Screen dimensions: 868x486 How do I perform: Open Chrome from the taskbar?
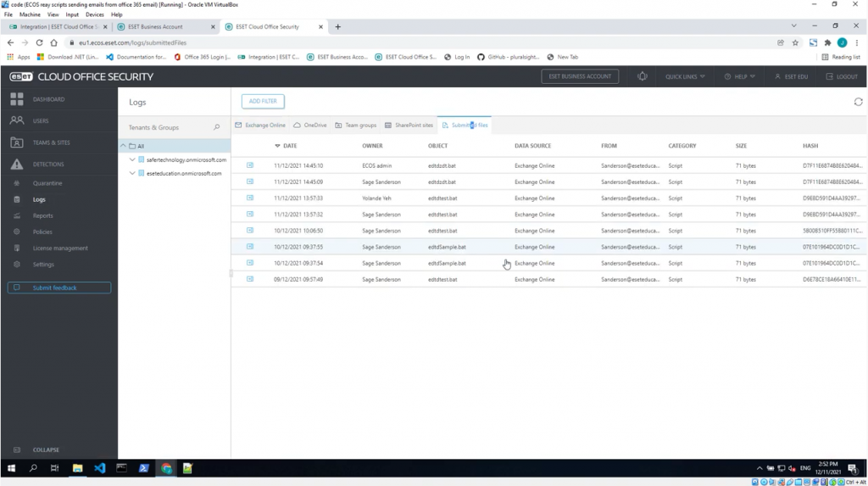pos(166,468)
